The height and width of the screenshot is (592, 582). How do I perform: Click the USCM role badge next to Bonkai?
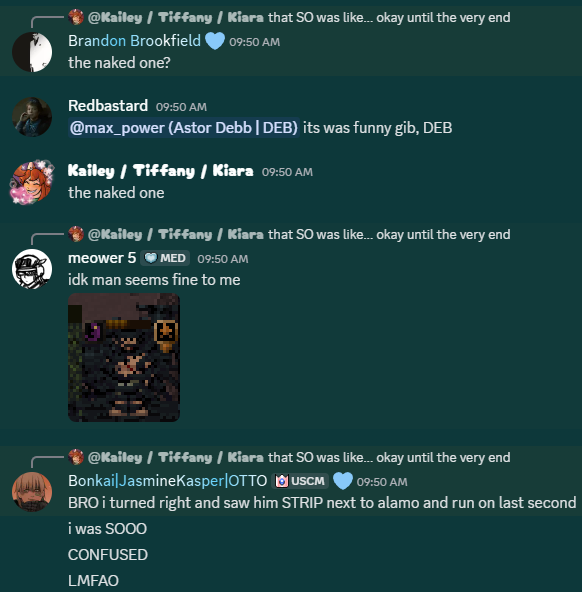300,481
